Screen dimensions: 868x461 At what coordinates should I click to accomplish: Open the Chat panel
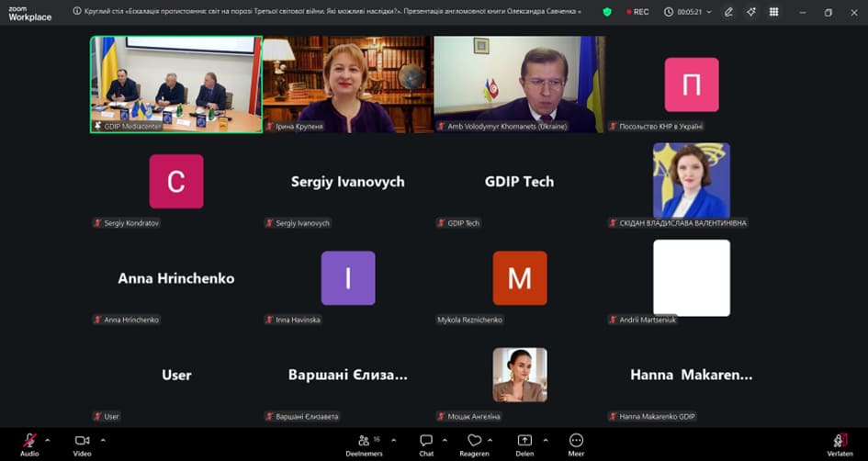pos(426,443)
